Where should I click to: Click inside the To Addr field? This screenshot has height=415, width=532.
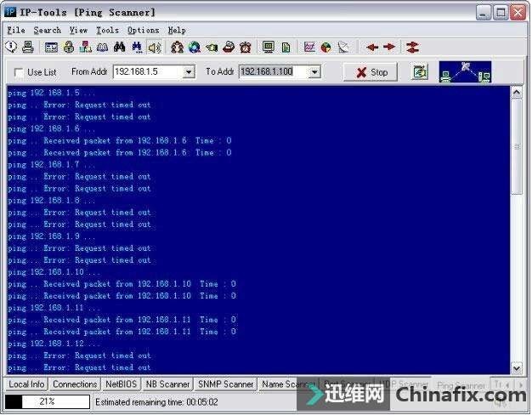pos(272,72)
